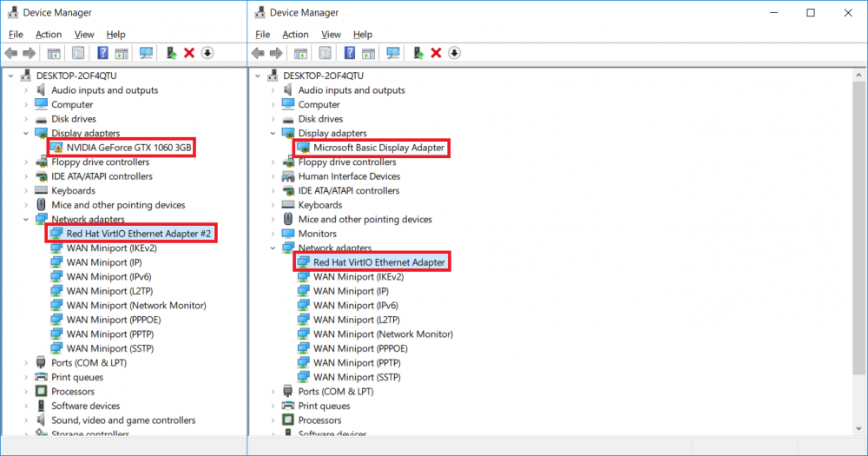This screenshot has height=456, width=868.
Task: Open Properties icon in right window toolbar
Action: tap(325, 53)
